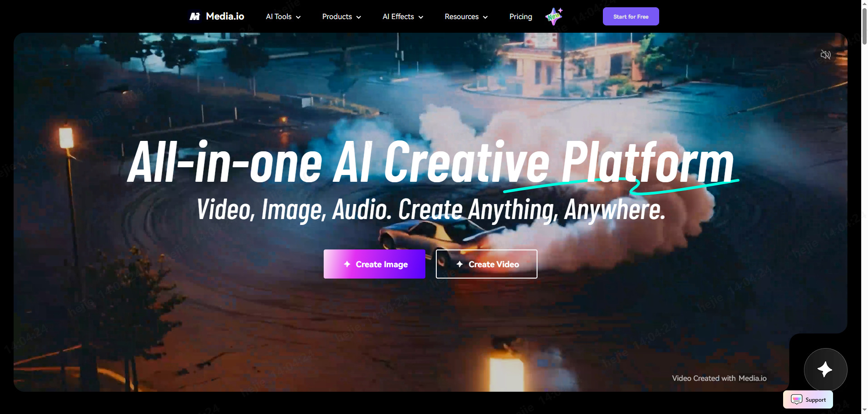Click the Media.io logo icon
The width and height of the screenshot is (868, 414).
click(x=195, y=16)
